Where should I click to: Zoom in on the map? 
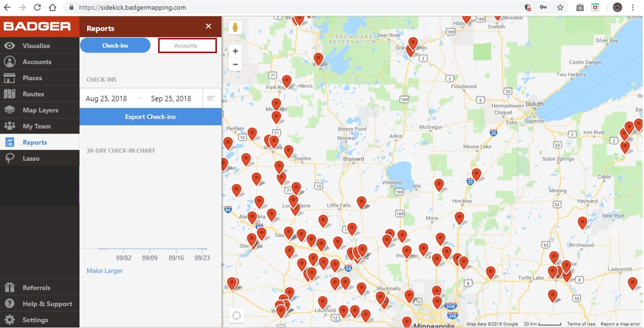pos(235,51)
